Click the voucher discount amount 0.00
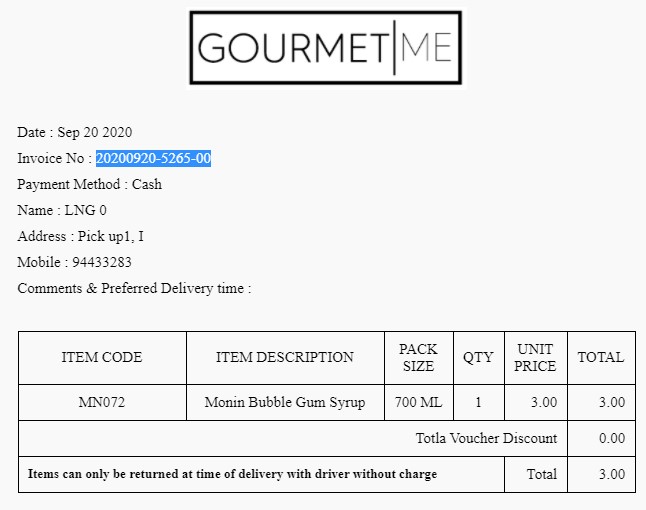The height and width of the screenshot is (510, 646). [x=611, y=438]
